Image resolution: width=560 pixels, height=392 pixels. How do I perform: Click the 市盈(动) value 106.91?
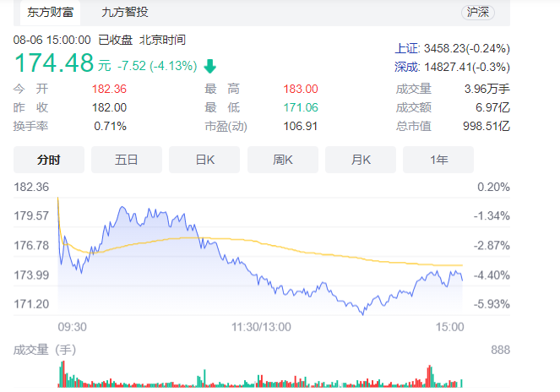301,126
